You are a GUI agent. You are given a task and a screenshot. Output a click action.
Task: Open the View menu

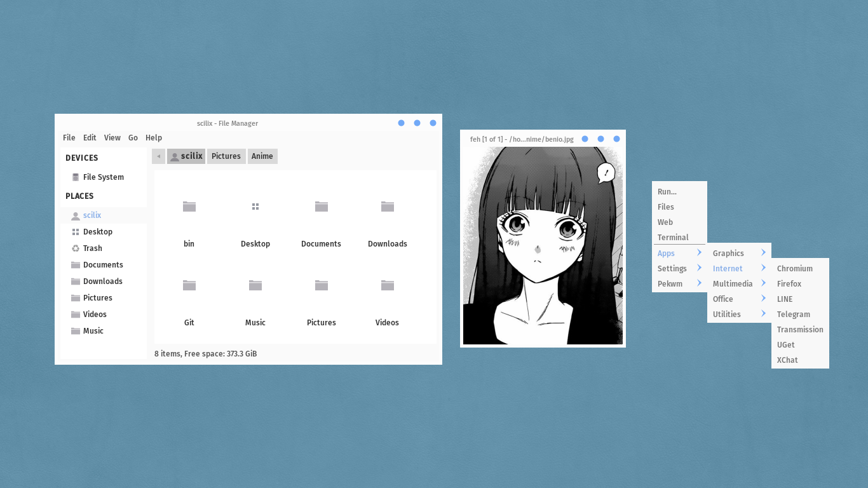coord(112,138)
